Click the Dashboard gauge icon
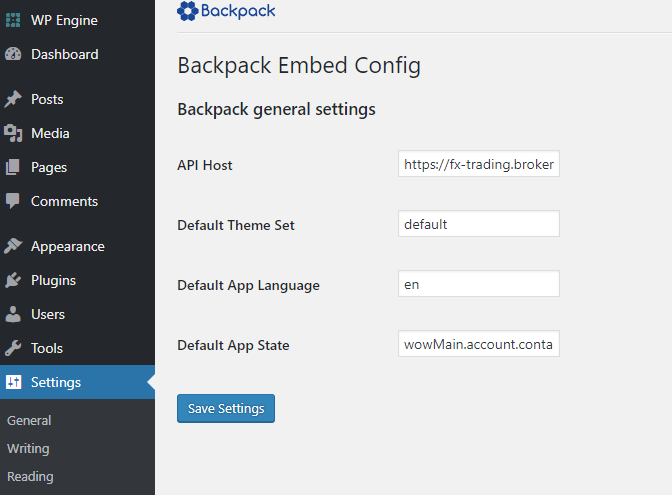 coord(13,54)
